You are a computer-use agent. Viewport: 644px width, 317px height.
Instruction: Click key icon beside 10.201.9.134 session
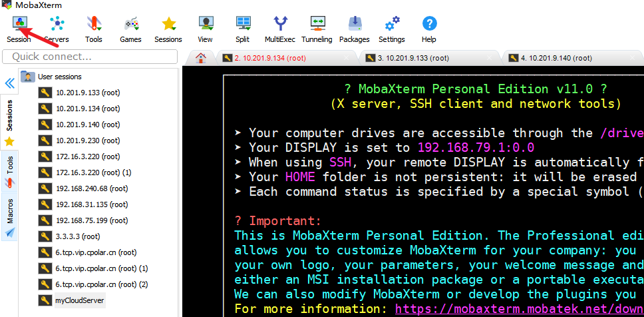coord(45,109)
